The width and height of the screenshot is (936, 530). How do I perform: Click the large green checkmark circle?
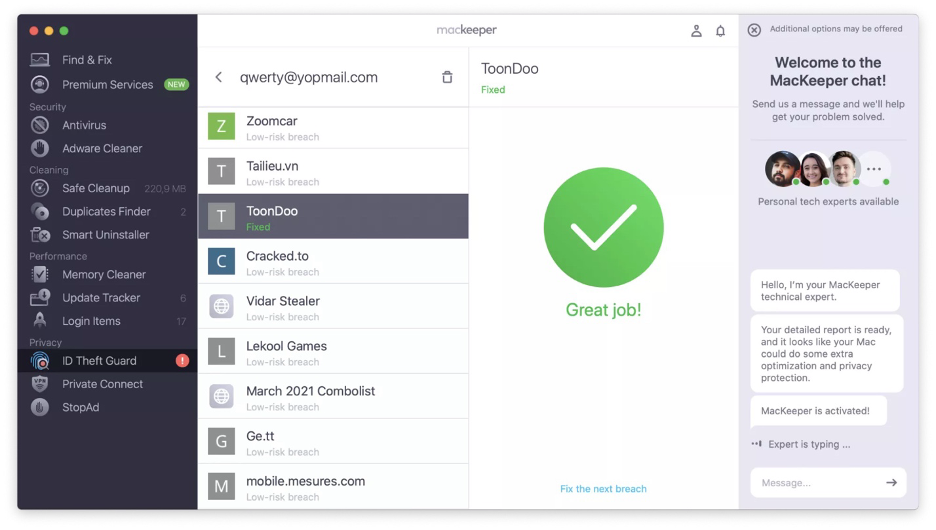click(x=603, y=227)
